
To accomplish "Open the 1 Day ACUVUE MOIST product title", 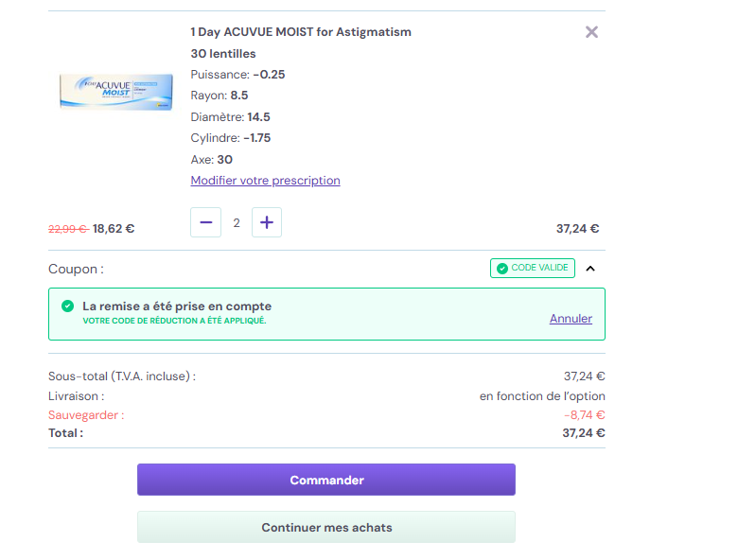I will [x=301, y=32].
